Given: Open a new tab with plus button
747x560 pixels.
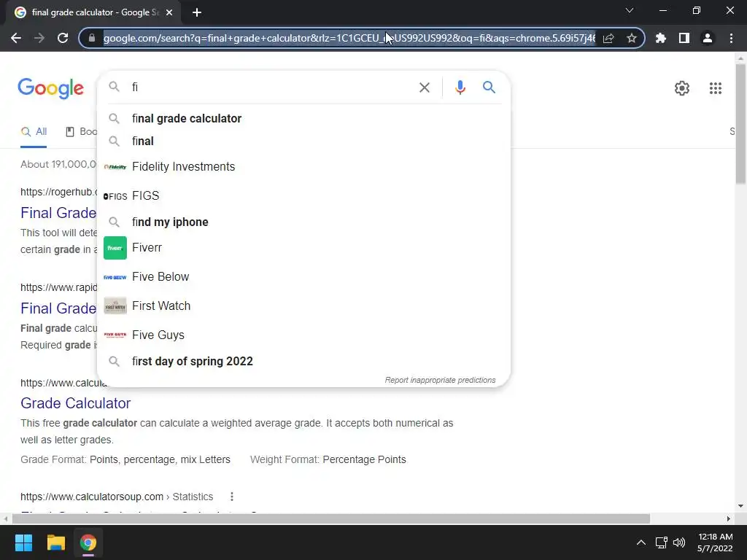Looking at the screenshot, I should 197,12.
